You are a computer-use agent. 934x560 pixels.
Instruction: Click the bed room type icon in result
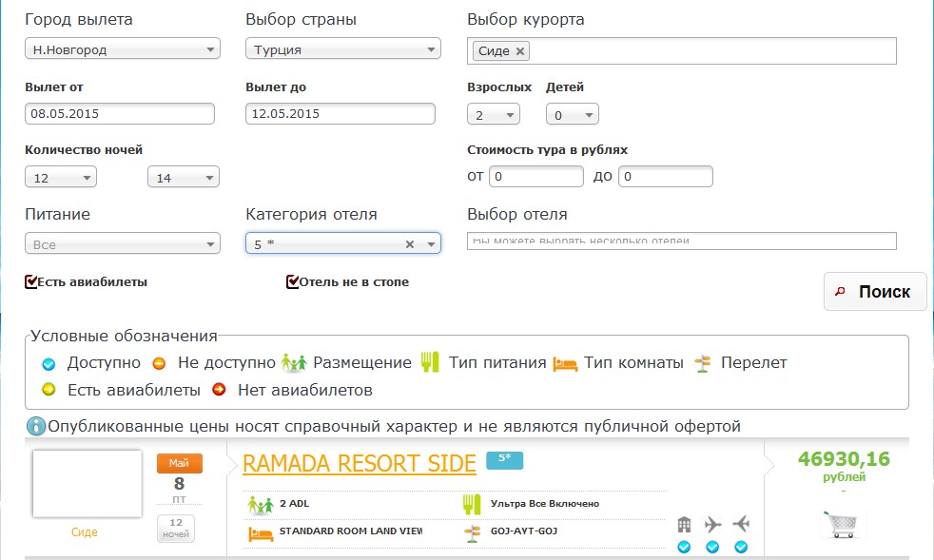pyautogui.click(x=260, y=531)
